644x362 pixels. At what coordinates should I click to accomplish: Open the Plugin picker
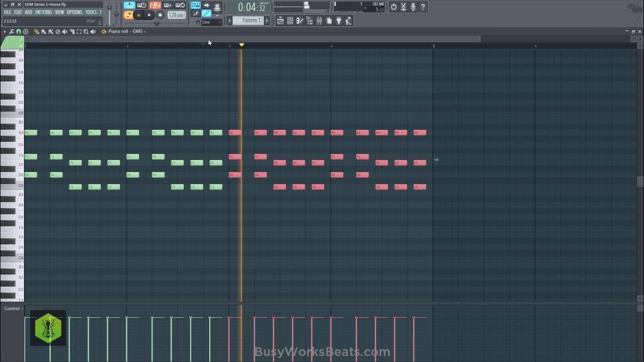[x=339, y=21]
